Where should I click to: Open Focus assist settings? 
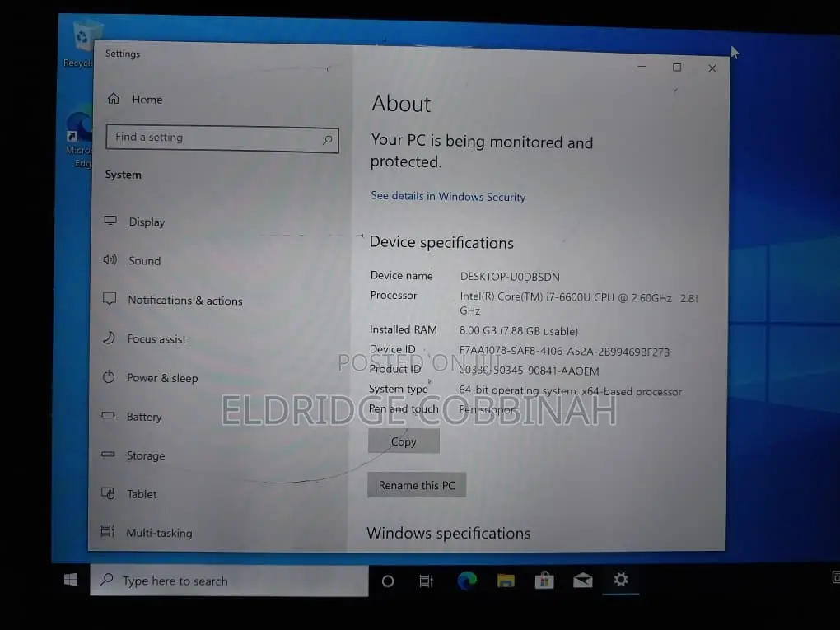145,338
